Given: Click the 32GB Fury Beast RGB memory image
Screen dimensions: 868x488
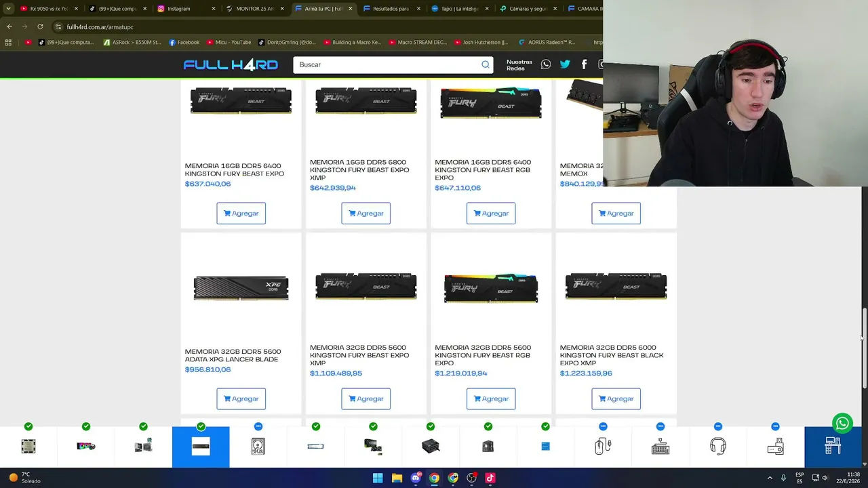Looking at the screenshot, I should point(491,288).
